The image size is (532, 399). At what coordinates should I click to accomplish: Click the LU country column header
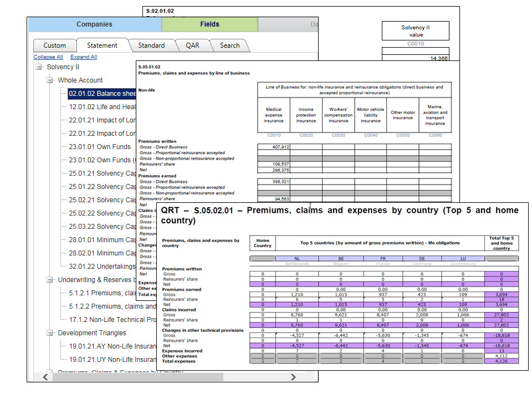(463, 259)
